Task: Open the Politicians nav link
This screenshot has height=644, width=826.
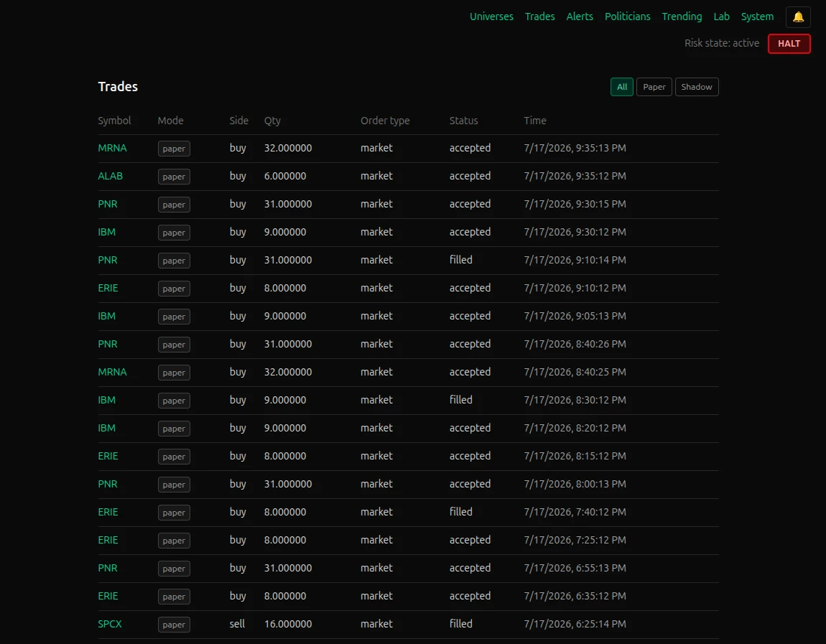Action: click(x=628, y=17)
